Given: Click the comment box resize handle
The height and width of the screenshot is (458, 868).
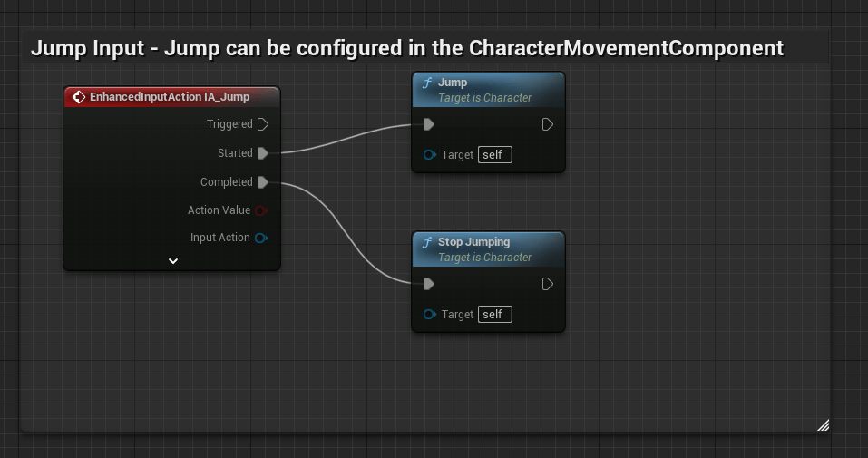Looking at the screenshot, I should pos(824,424).
